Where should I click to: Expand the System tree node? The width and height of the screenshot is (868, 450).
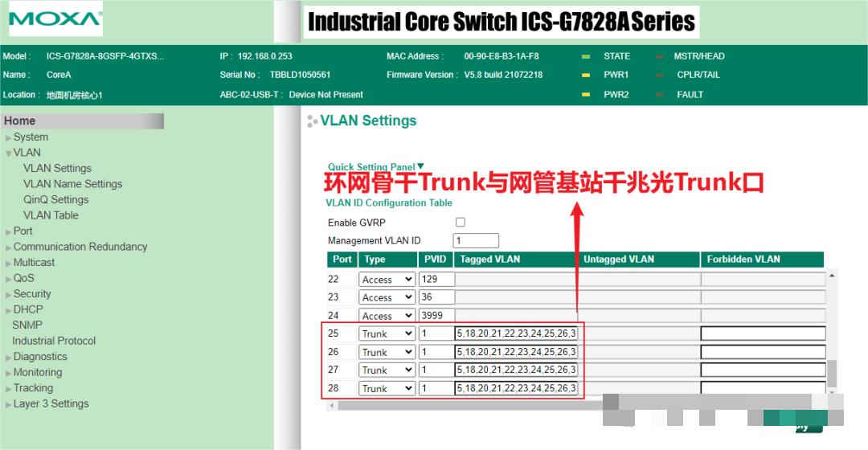click(8, 138)
